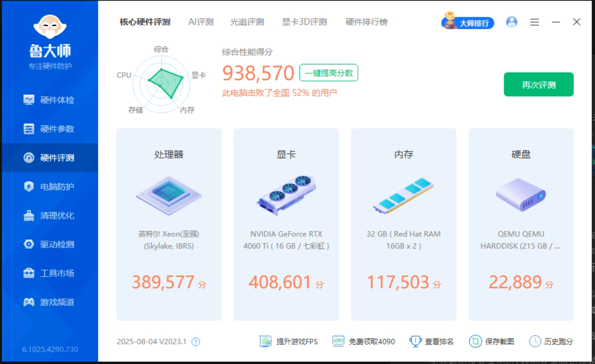Open the 查看排名 link
This screenshot has width=595, height=364.
coord(439,342)
